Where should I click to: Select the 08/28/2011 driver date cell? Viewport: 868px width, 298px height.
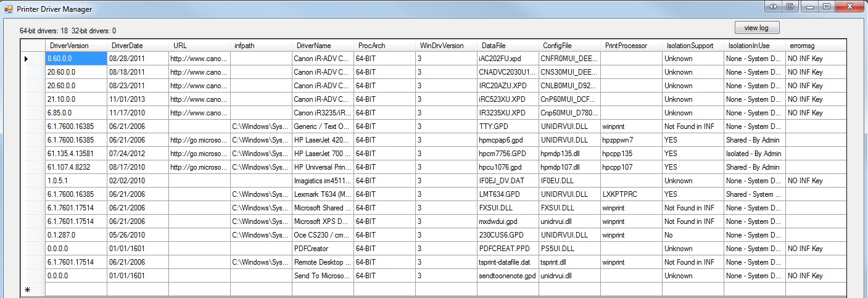tap(138, 59)
